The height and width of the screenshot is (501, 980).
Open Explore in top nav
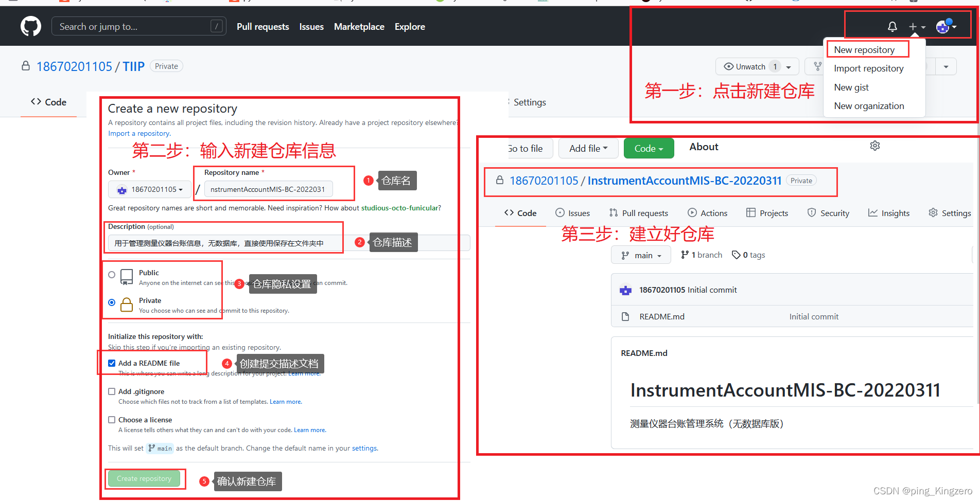click(410, 27)
